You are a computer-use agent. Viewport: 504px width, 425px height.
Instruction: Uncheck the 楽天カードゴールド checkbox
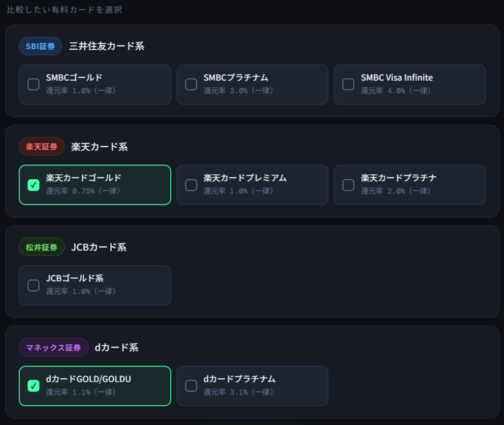33,185
